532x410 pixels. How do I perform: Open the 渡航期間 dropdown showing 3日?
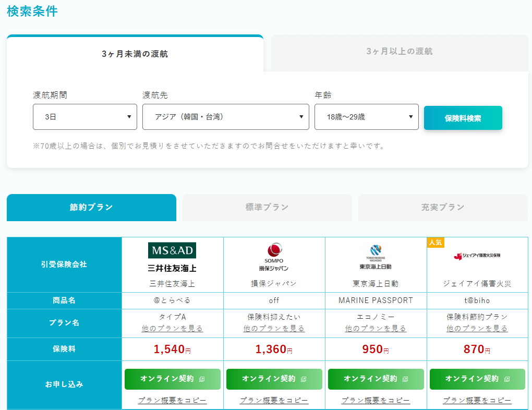tap(85, 117)
